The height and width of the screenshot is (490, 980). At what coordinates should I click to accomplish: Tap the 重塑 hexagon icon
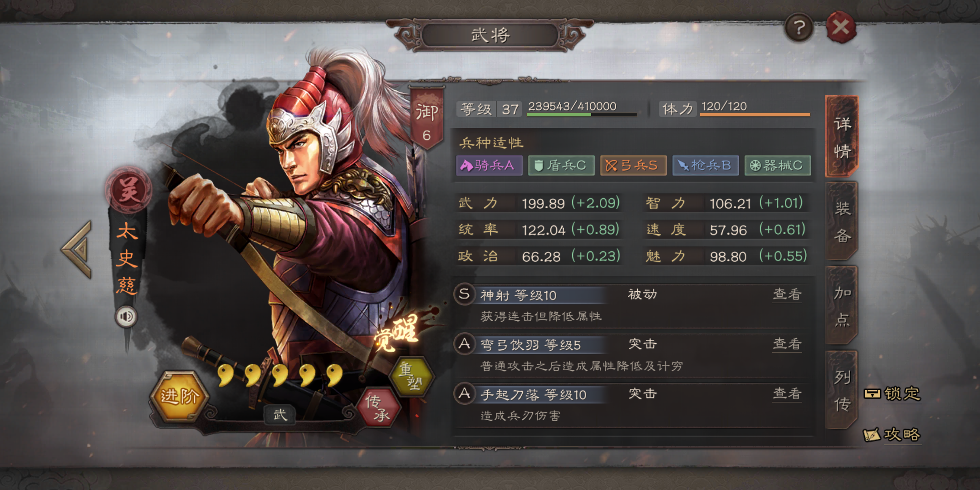tap(412, 376)
